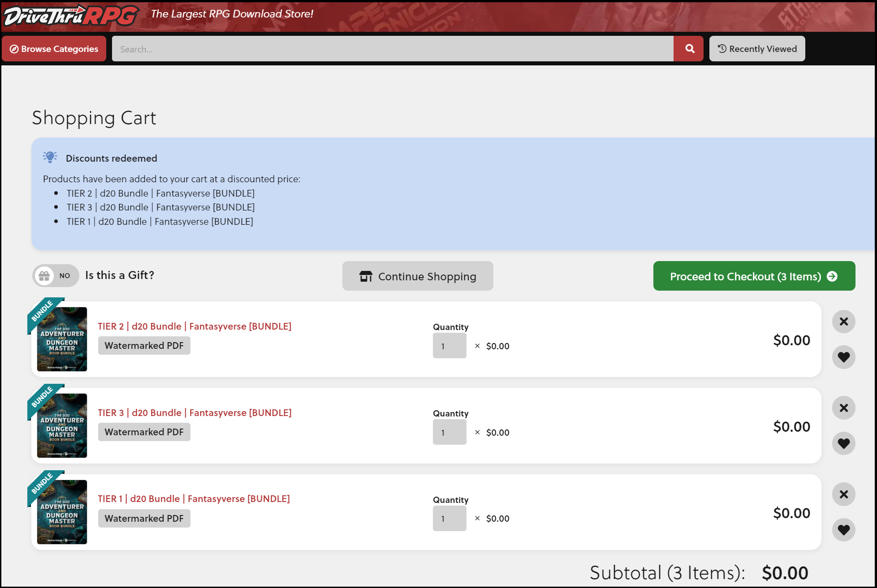
Task: Click TIER 3 bundle quantity field
Action: point(449,432)
